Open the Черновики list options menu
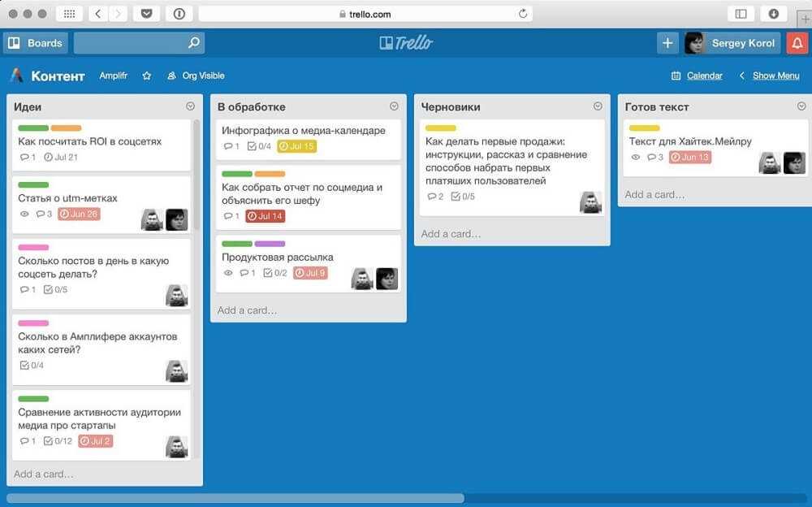The width and height of the screenshot is (812, 507). click(x=598, y=106)
